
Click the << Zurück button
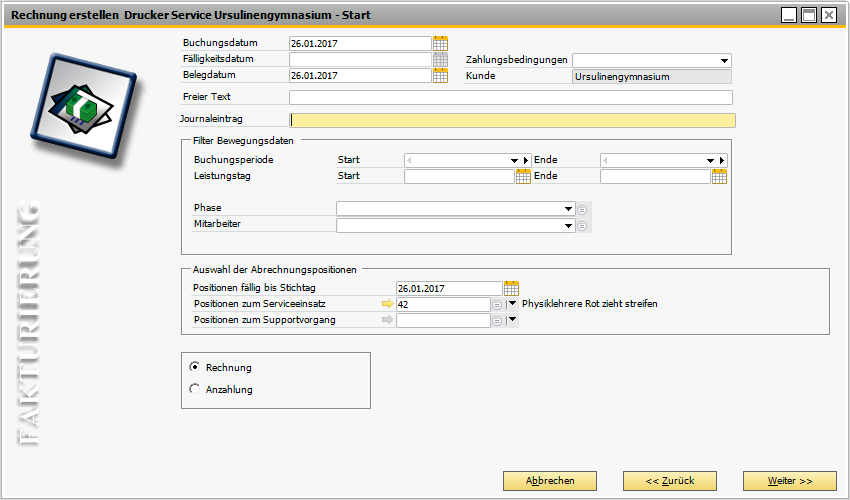(x=669, y=481)
